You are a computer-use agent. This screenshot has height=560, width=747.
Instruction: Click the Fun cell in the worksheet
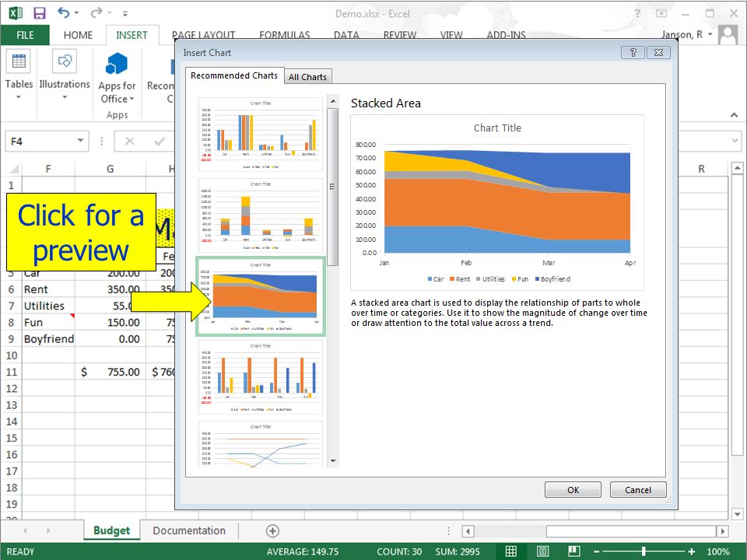pos(48,322)
